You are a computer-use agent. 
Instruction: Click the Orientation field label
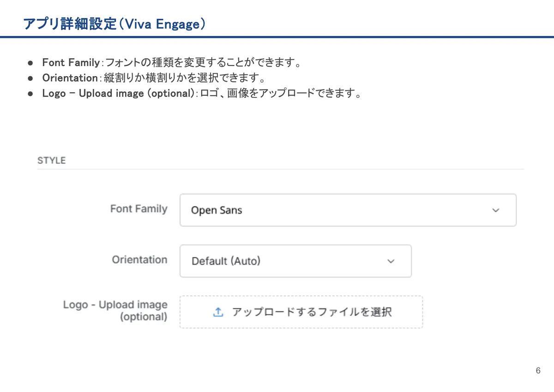click(139, 259)
